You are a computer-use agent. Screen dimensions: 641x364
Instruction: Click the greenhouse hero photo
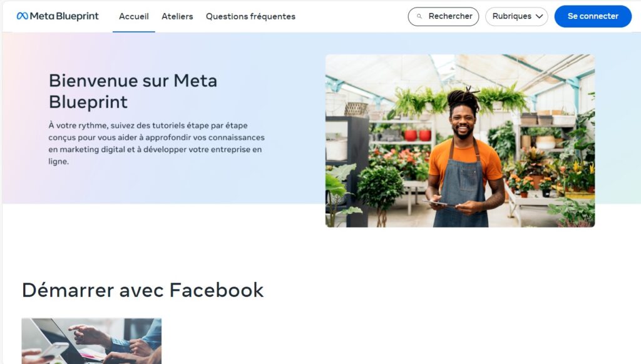[x=460, y=141]
